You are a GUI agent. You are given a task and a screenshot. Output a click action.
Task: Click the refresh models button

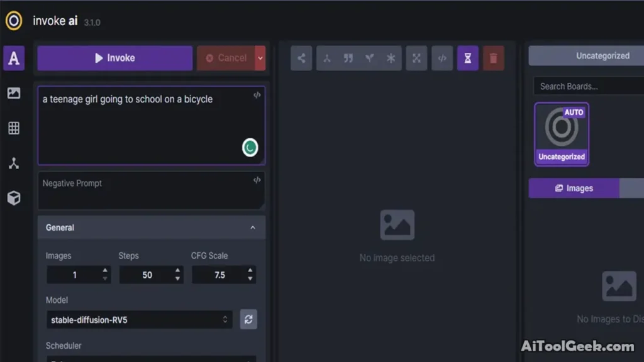coord(248,319)
